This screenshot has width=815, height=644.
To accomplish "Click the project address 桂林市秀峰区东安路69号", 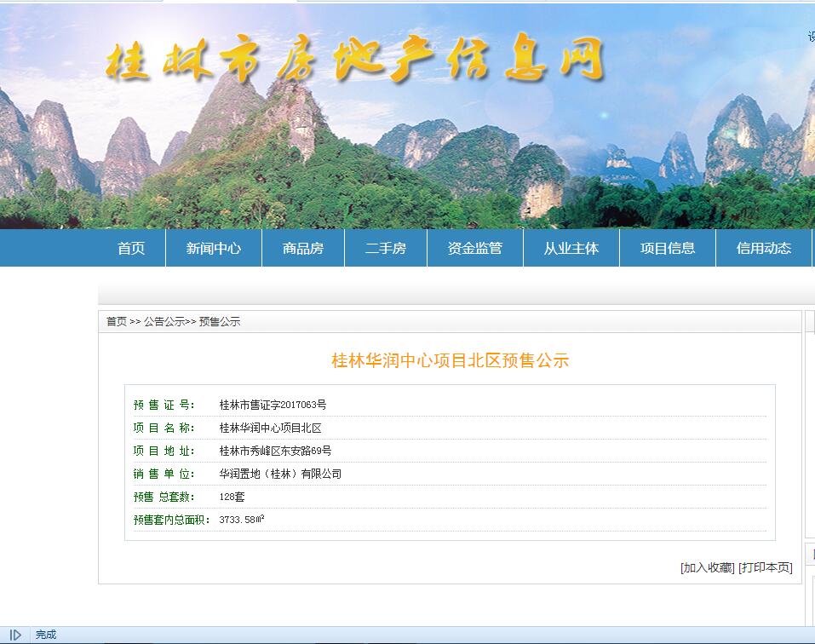I will (275, 451).
